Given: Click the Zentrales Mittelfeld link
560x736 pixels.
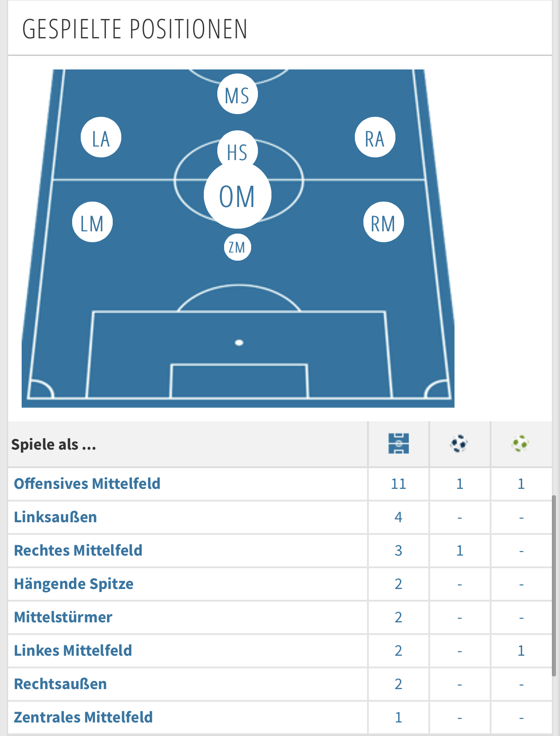Looking at the screenshot, I should coord(83,717).
